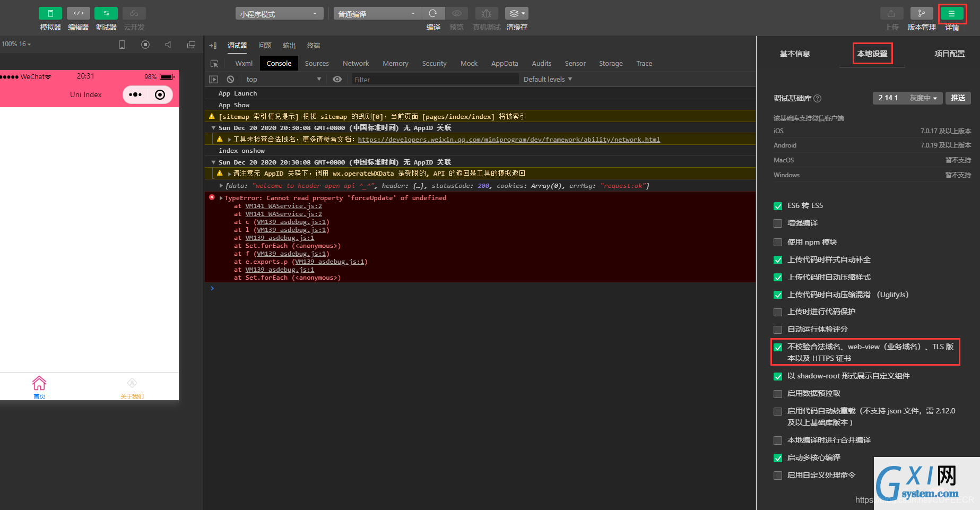
Task: Click the Upload (上传) icon
Action: tap(891, 13)
